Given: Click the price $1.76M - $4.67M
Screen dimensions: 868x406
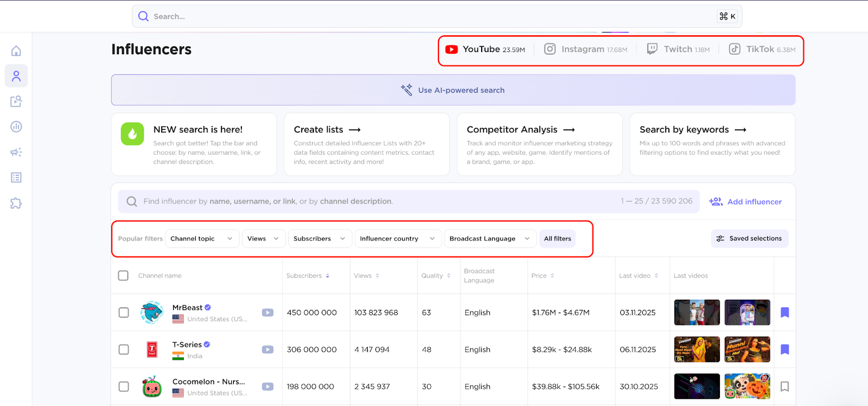Looking at the screenshot, I should pyautogui.click(x=561, y=313).
